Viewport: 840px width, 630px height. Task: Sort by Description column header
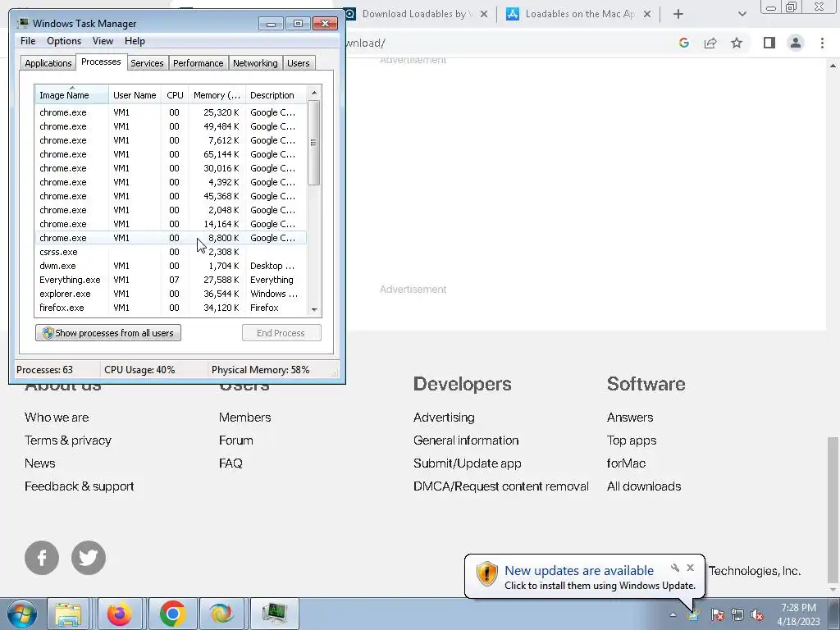pos(276,95)
